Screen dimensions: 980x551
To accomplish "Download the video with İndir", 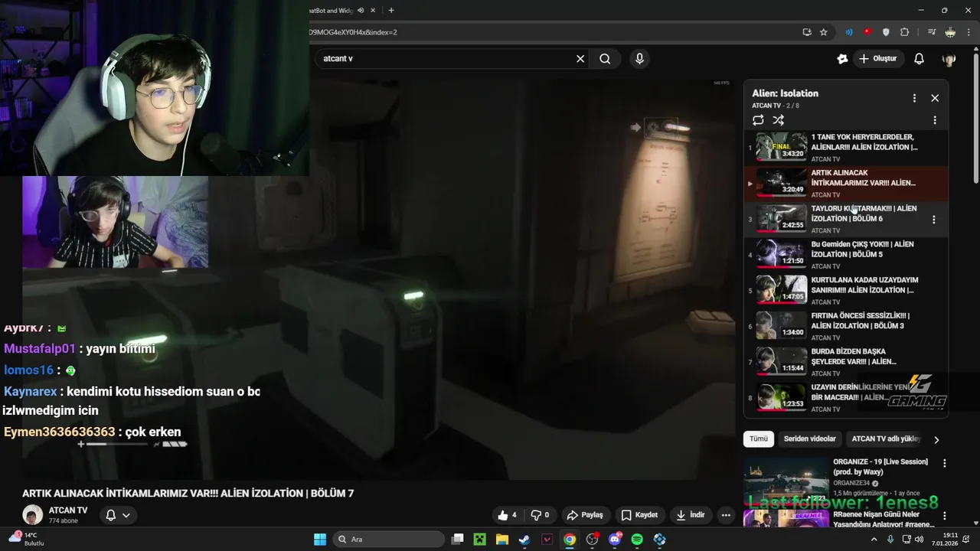I will click(x=691, y=515).
